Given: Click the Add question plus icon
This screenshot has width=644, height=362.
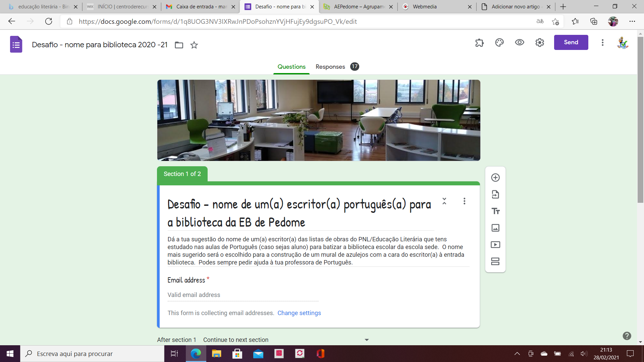Looking at the screenshot, I should (495, 178).
